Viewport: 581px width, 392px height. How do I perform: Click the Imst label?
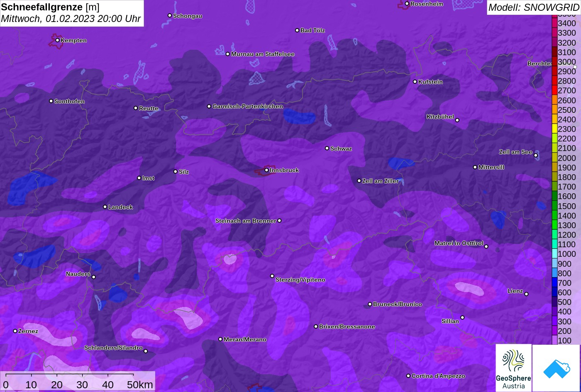[148, 178]
